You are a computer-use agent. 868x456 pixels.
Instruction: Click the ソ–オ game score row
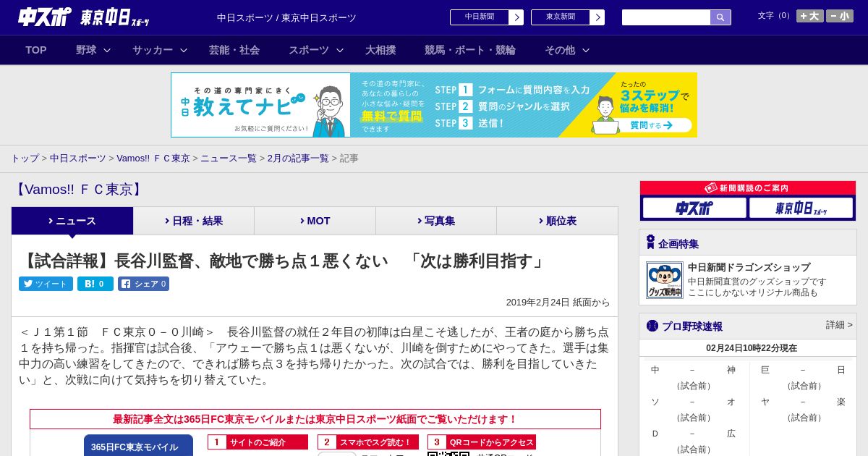click(693, 402)
